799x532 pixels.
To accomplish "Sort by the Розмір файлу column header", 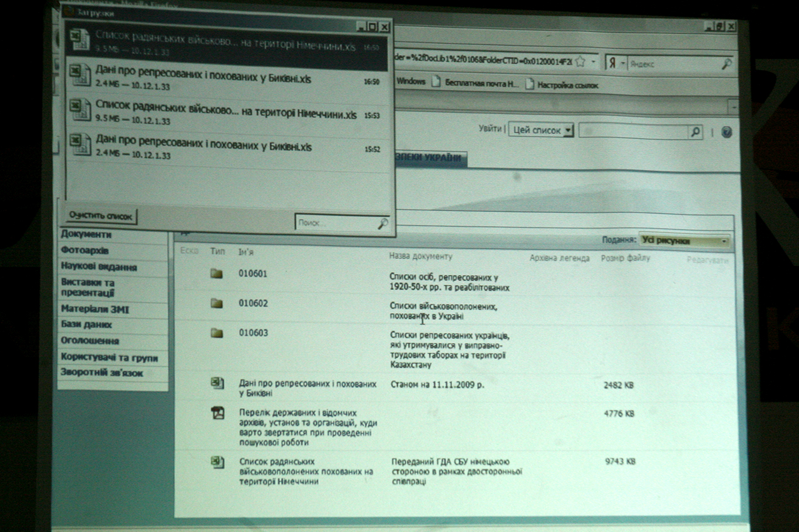I will pyautogui.click(x=626, y=258).
